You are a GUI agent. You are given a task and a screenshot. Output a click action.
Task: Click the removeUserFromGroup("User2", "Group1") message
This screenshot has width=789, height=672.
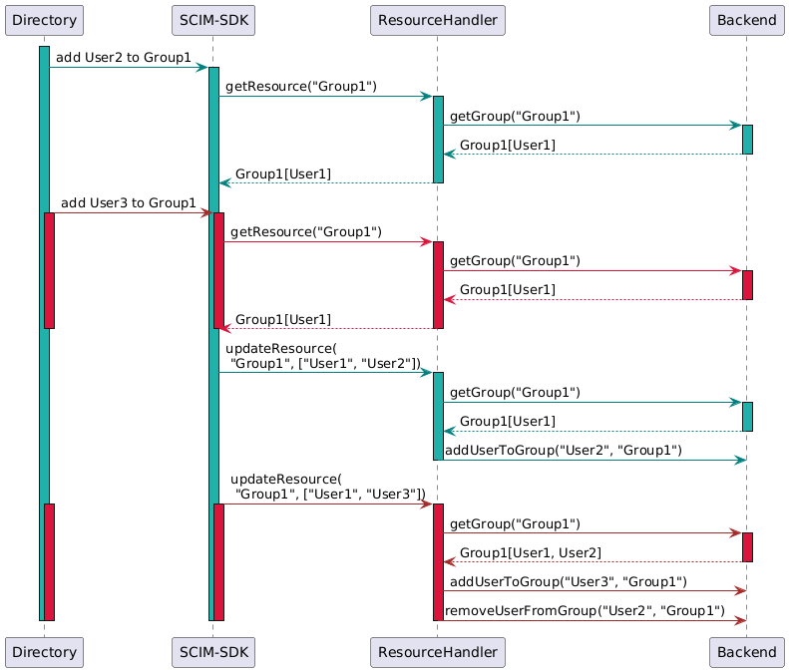(584, 610)
